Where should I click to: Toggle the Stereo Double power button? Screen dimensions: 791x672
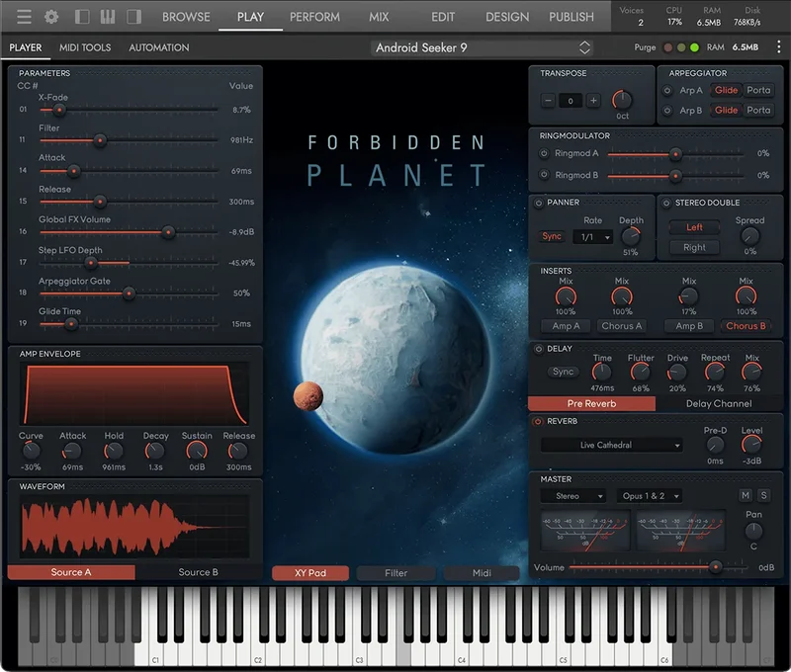point(666,203)
